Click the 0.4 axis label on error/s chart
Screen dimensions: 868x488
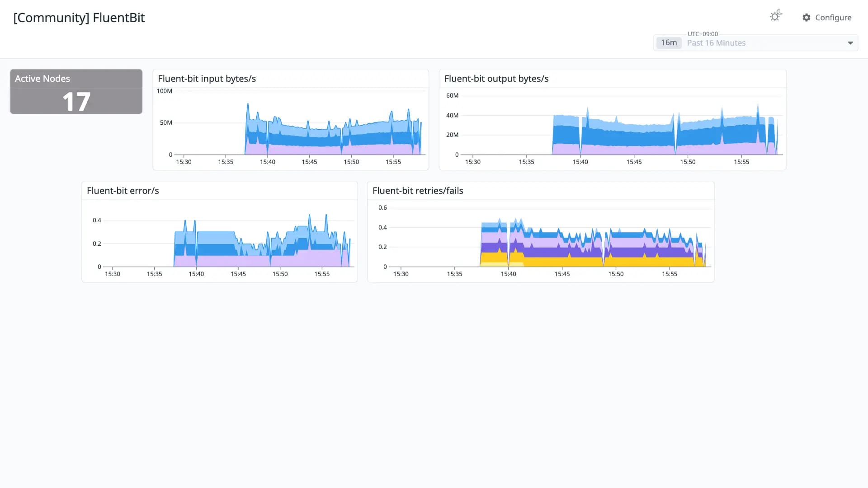point(97,220)
